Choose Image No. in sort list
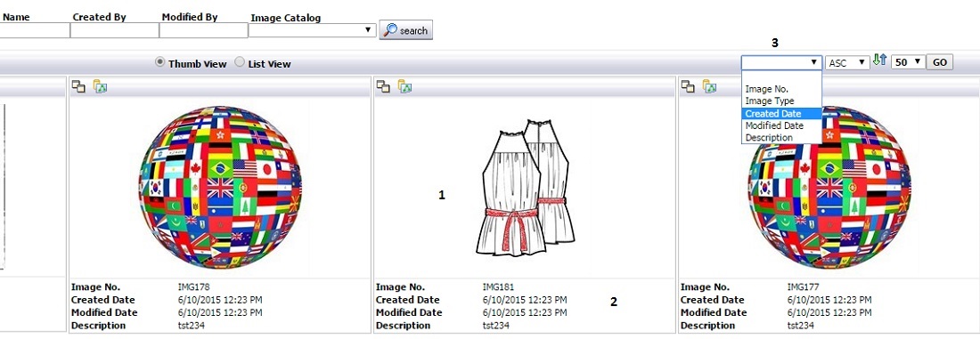This screenshot has width=980, height=339. (781, 89)
